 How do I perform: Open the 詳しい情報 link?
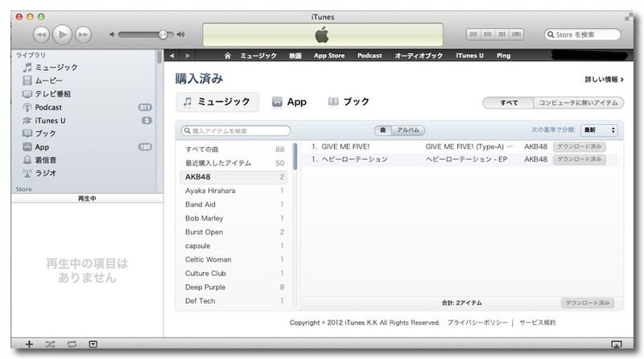(x=605, y=79)
